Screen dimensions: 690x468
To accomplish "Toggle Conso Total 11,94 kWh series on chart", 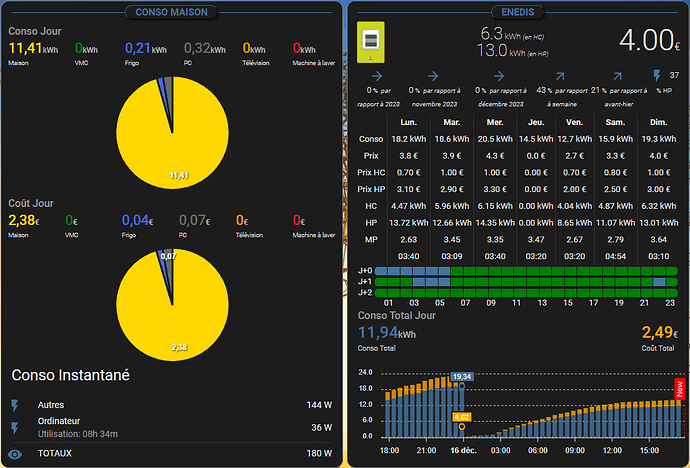I will point(387,336).
